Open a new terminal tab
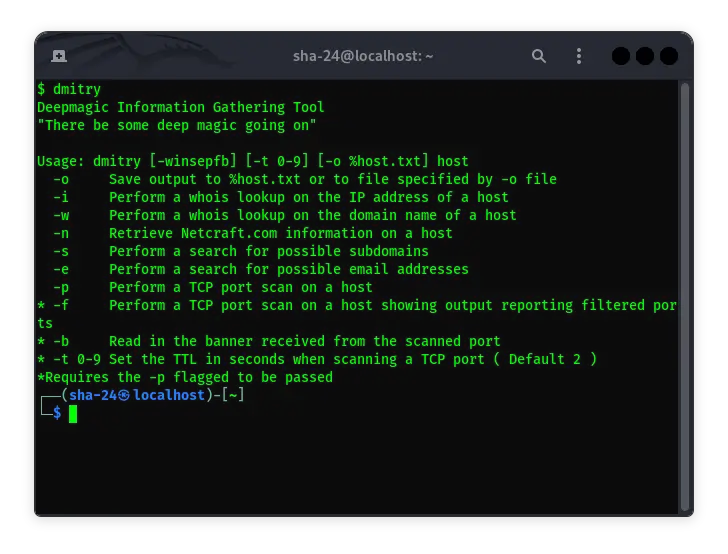 (x=59, y=56)
